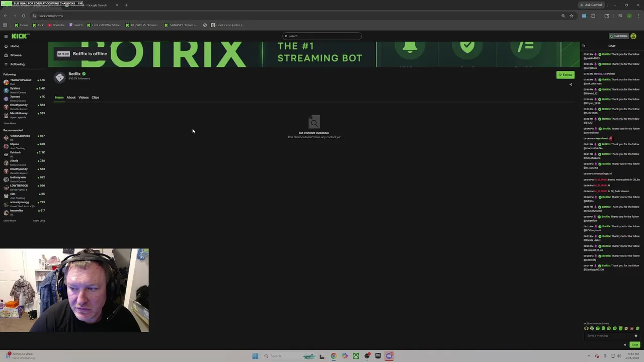
Task: Open a new browser tab
Action: click(x=126, y=5)
